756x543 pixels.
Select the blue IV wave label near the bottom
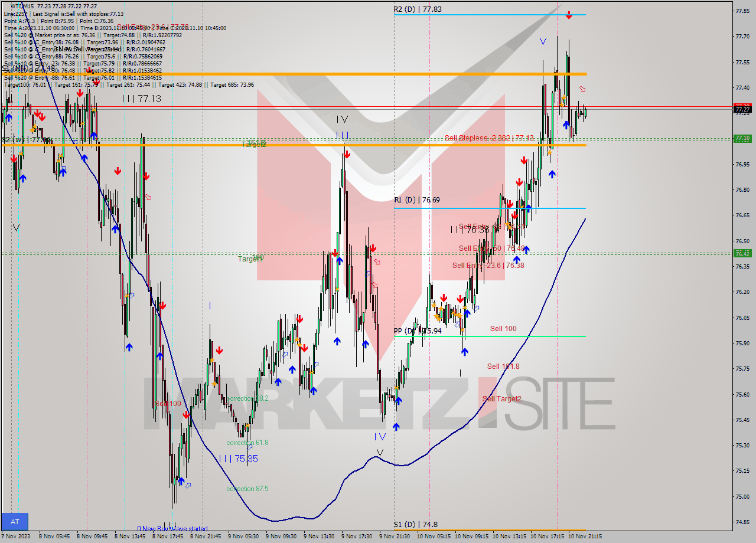pos(380,437)
